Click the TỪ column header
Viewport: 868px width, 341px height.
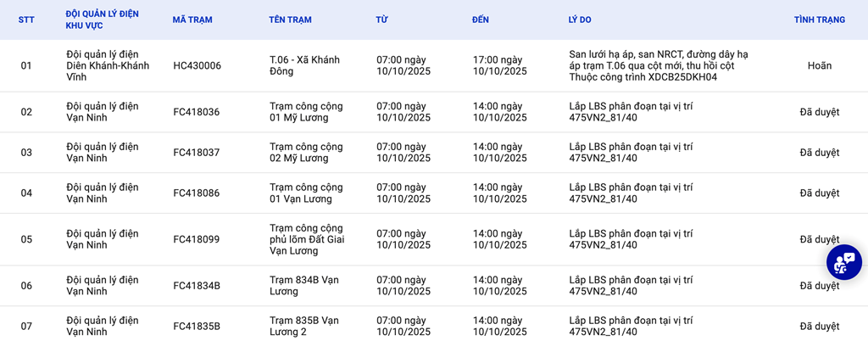click(381, 20)
